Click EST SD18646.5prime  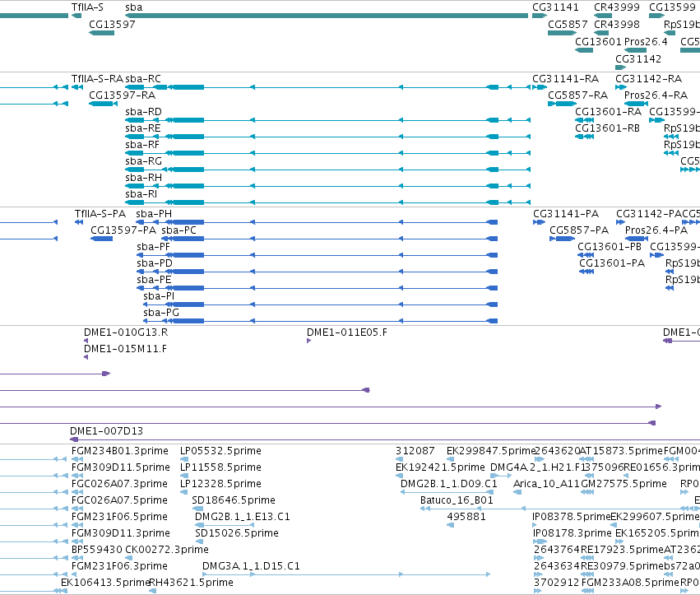(x=234, y=500)
